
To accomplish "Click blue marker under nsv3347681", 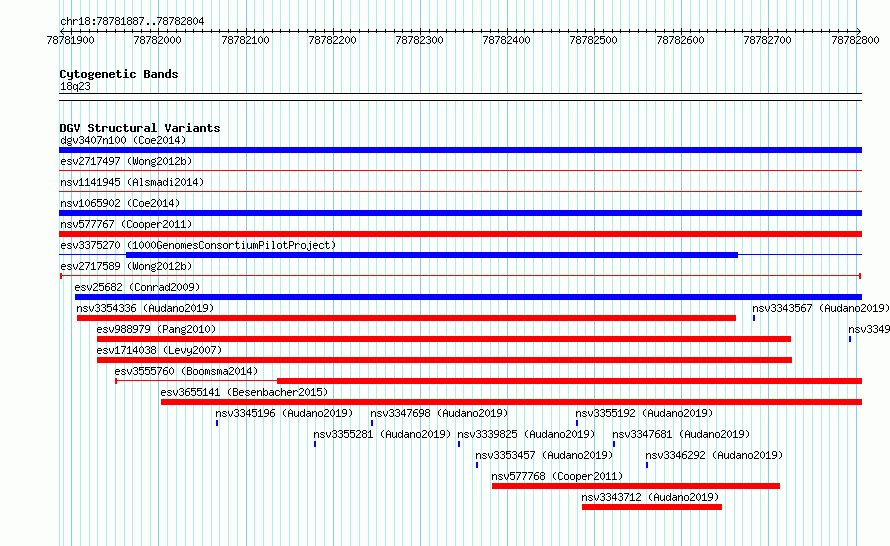I will pos(614,444).
